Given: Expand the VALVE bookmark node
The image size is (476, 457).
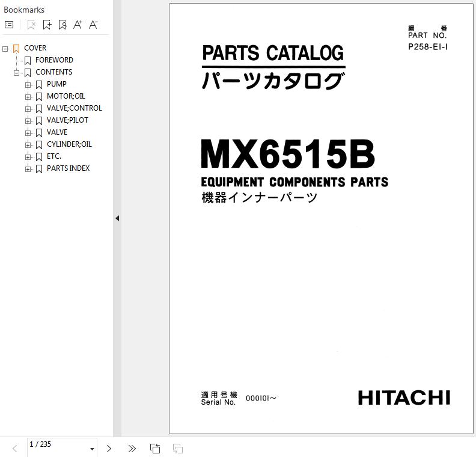Looking at the screenshot, I should 28,133.
